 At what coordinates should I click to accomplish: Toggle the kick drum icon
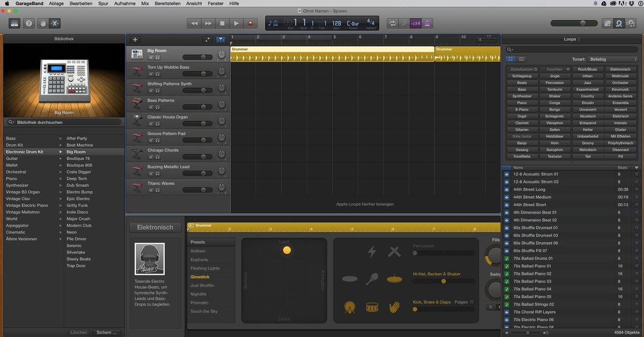(350, 307)
